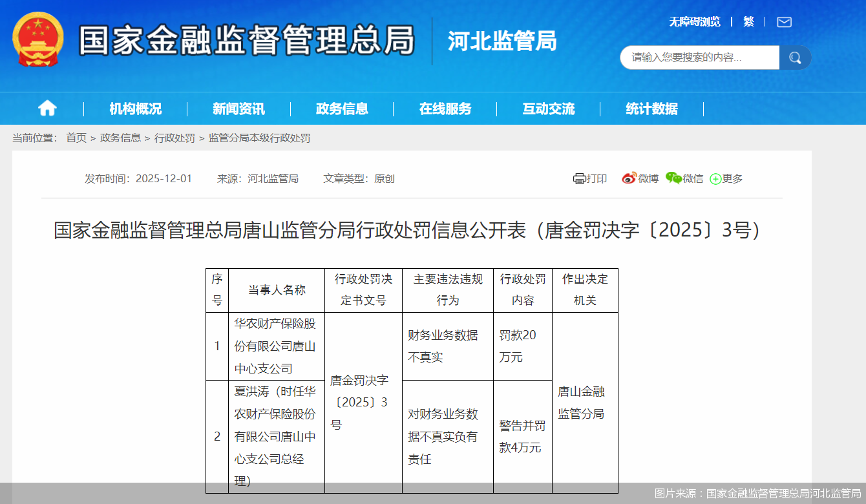This screenshot has width=866, height=504.
Task: Open more sharing options with 更多 plus icon
Action: pyautogui.click(x=715, y=178)
